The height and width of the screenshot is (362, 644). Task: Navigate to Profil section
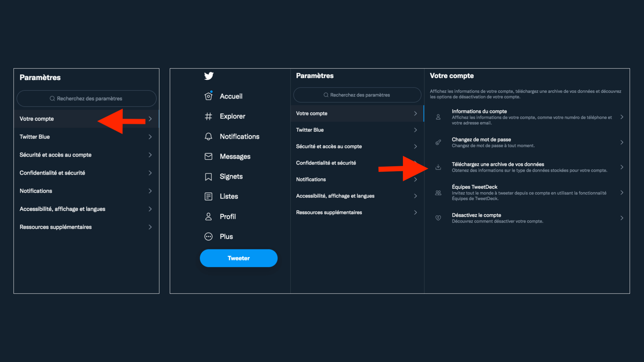228,216
